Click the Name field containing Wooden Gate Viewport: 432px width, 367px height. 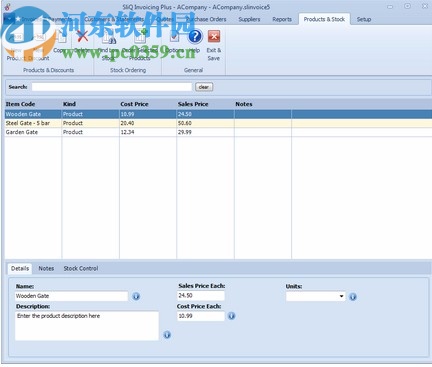pos(71,296)
